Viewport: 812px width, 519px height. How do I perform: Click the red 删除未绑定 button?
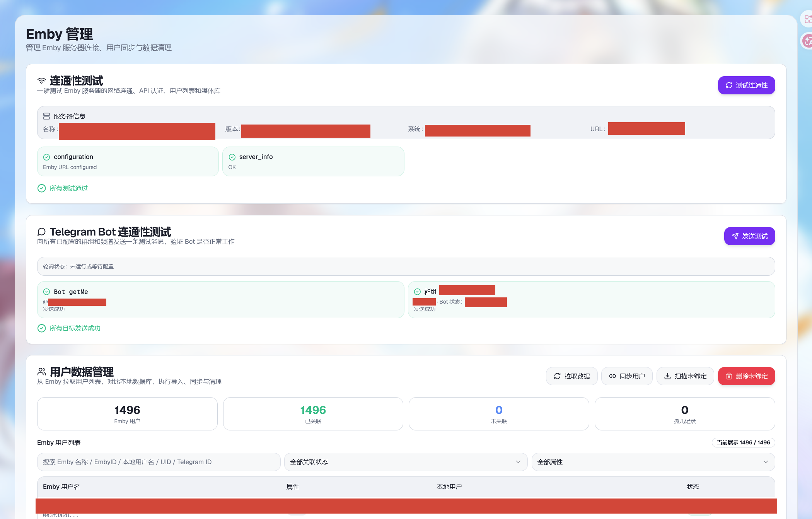point(746,376)
